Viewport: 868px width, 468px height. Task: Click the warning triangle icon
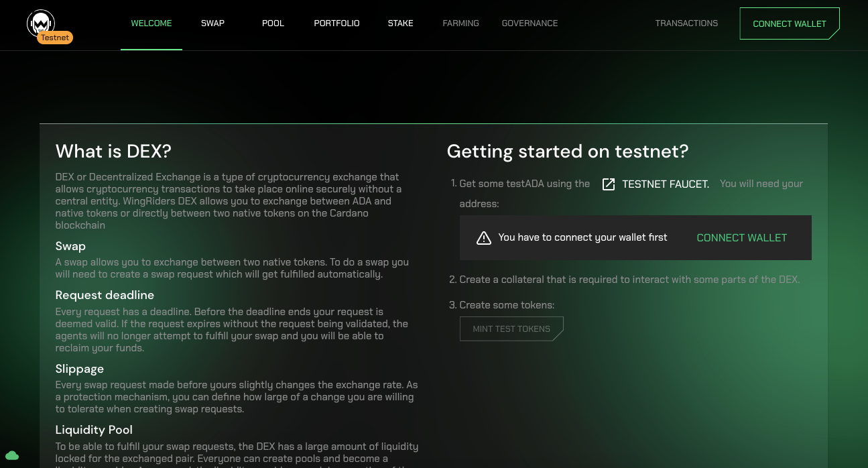pyautogui.click(x=484, y=237)
